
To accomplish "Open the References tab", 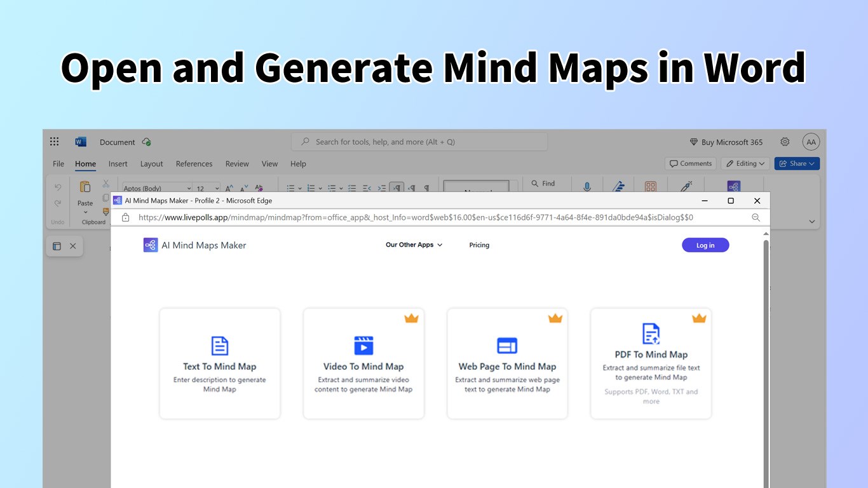I will (194, 163).
